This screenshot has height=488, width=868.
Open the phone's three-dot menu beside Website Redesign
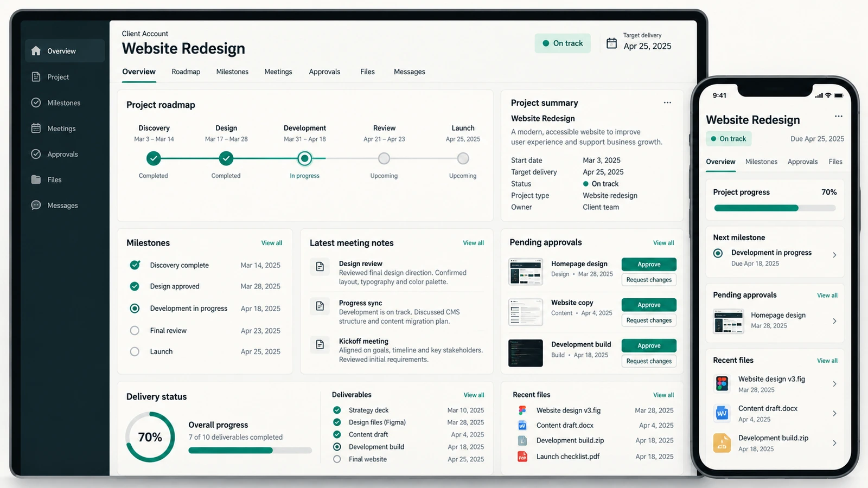(839, 116)
